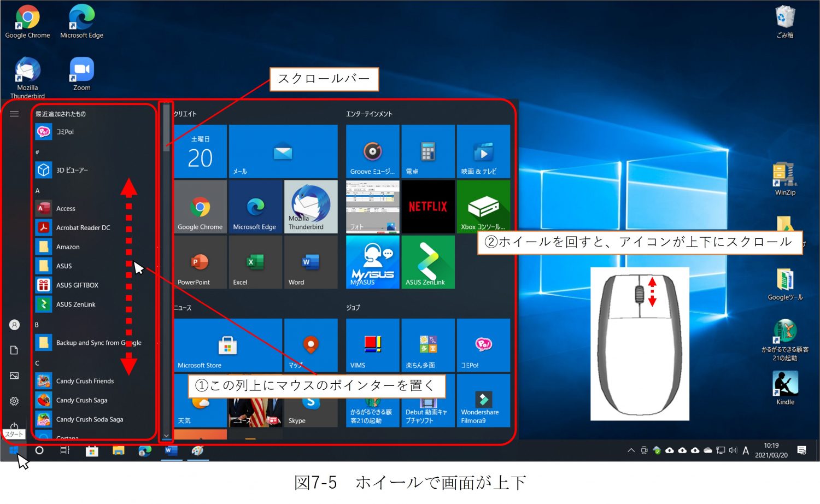The image size is (820, 504).
Task: Open the マップ tile
Action: pos(311,345)
